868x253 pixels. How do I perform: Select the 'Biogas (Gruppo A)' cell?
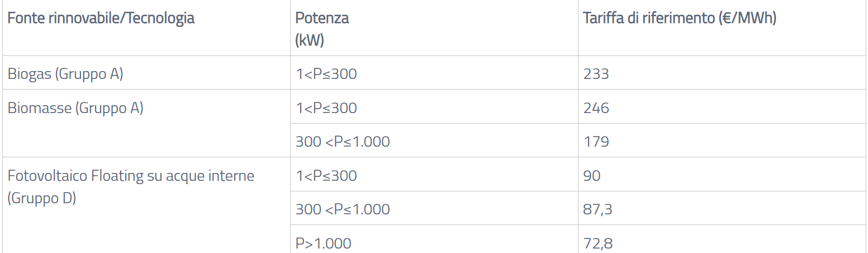pyautogui.click(x=65, y=74)
